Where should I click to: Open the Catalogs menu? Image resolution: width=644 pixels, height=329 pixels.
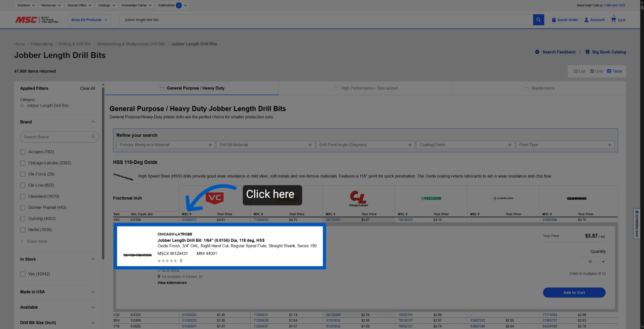point(107,5)
